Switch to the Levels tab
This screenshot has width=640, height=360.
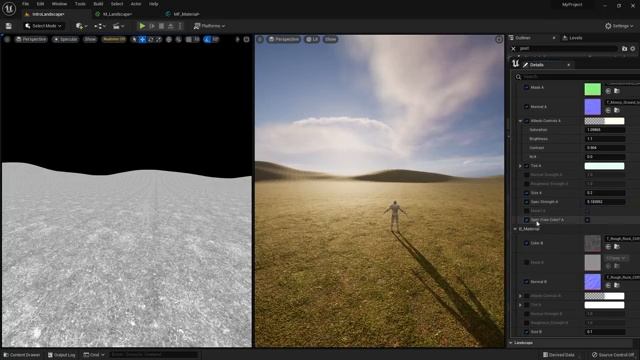point(573,38)
